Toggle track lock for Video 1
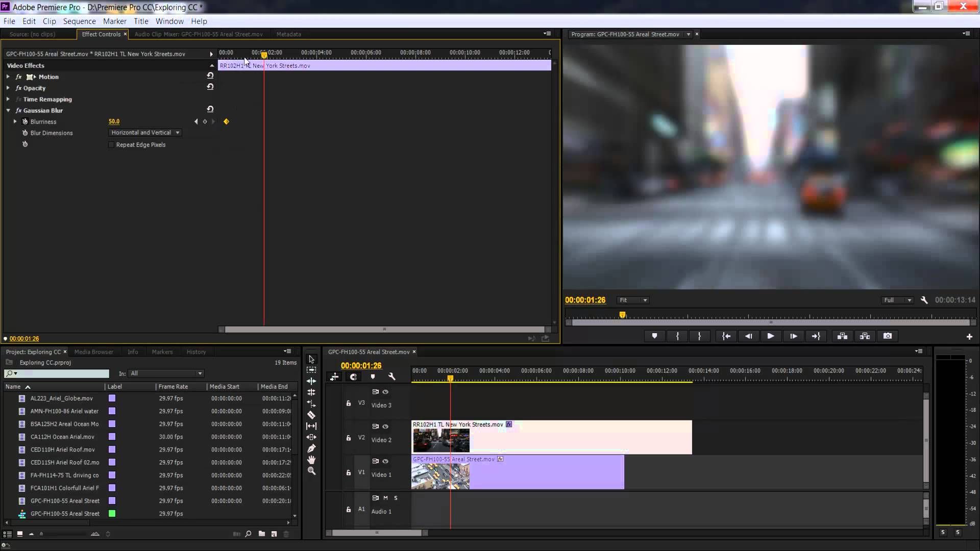This screenshot has height=551, width=980. point(349,473)
